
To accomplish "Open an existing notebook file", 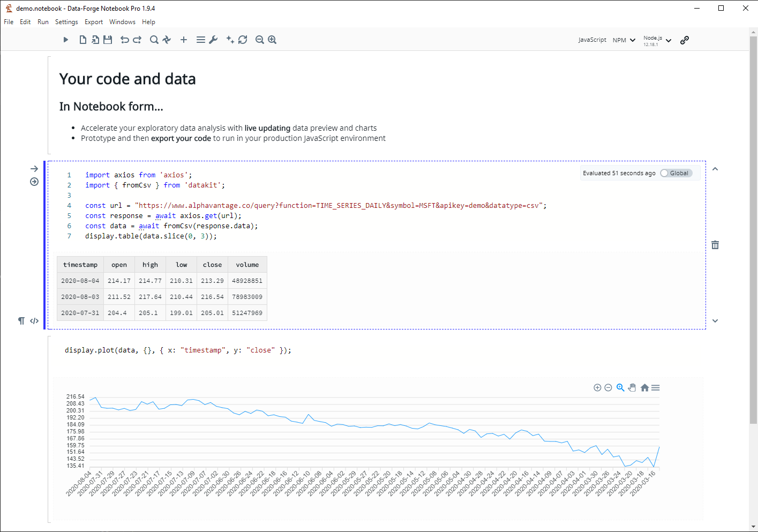I will 95,40.
